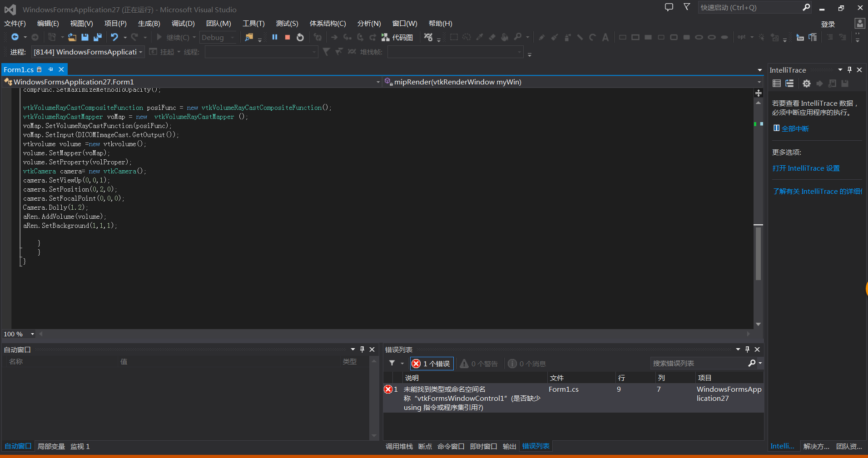Select the pencil tool icon

pyautogui.click(x=541, y=37)
